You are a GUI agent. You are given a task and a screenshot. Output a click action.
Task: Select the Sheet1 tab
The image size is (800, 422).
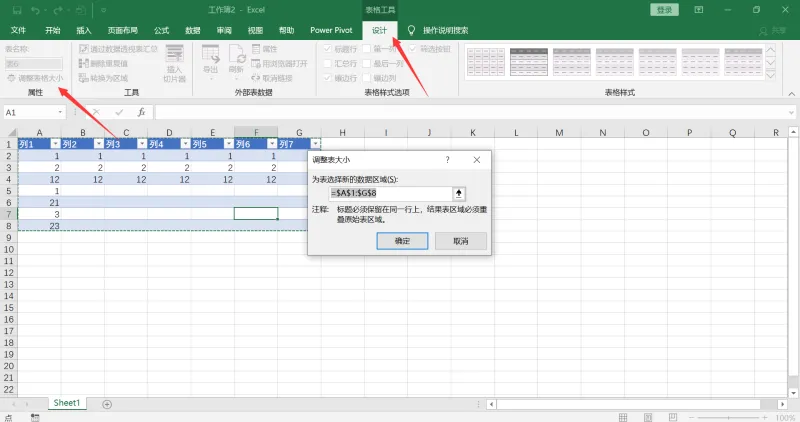(x=67, y=403)
